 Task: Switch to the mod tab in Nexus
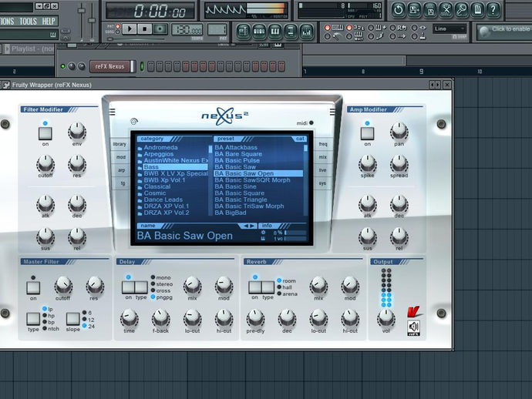(x=121, y=157)
